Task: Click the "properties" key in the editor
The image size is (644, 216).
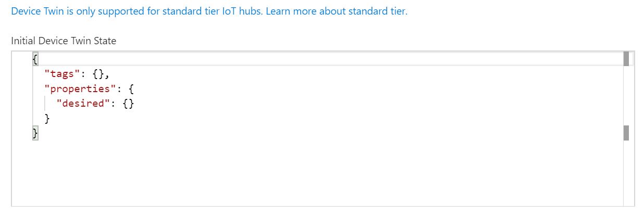Action: pos(78,88)
